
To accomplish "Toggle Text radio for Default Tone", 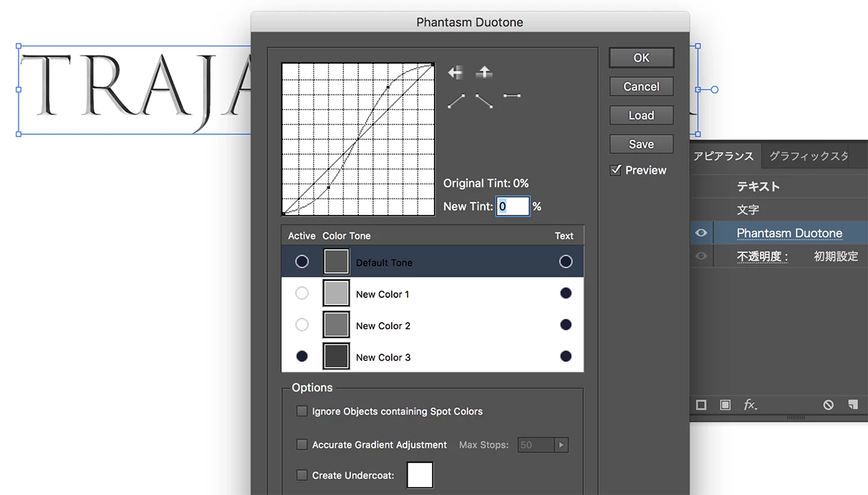I will [566, 261].
